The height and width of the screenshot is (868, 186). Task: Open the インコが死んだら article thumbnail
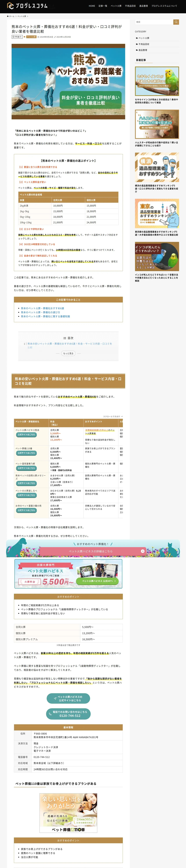tap(157, 256)
